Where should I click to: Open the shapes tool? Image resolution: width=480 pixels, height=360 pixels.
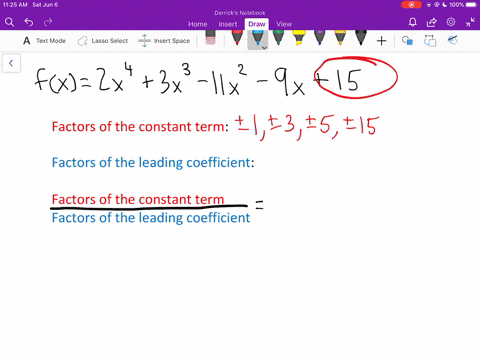click(407, 41)
